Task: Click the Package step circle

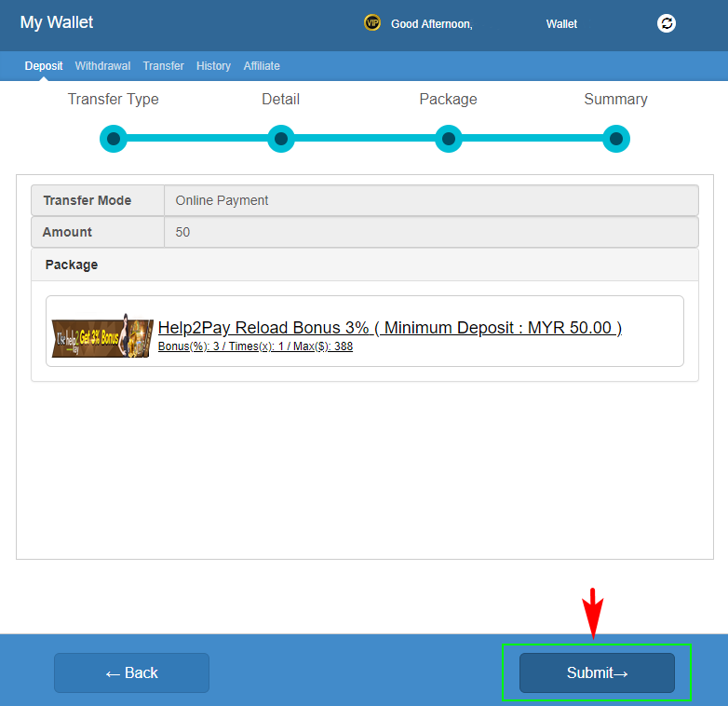Action: 449,139
